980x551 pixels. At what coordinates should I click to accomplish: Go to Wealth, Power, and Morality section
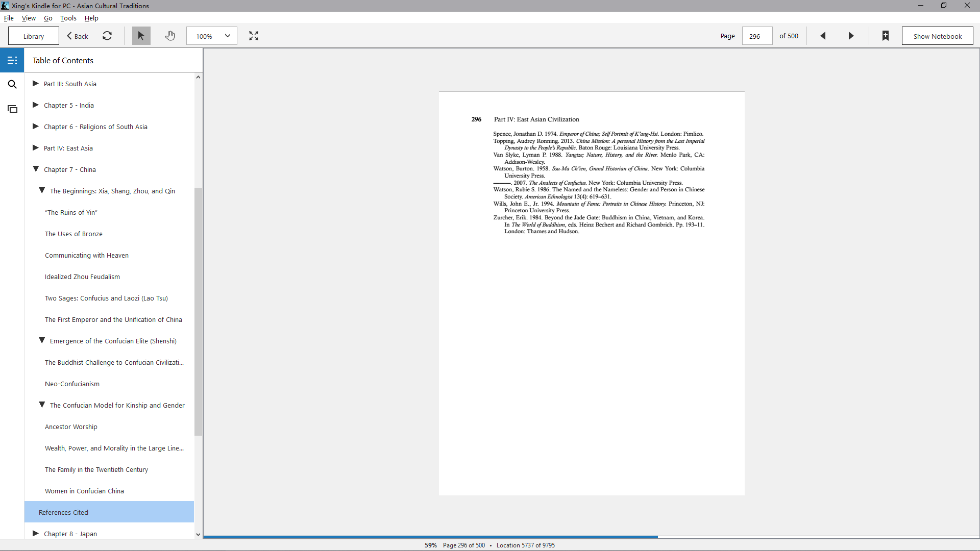(x=114, y=448)
